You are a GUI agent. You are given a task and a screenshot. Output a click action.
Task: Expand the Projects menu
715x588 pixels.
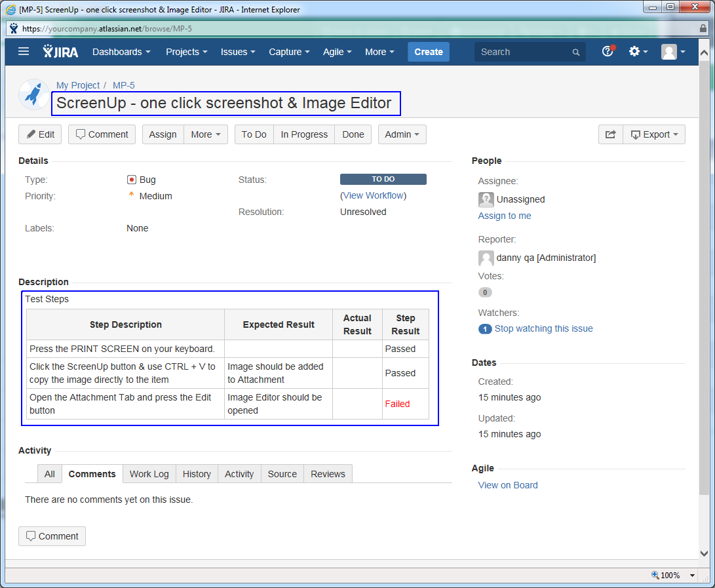tap(187, 52)
